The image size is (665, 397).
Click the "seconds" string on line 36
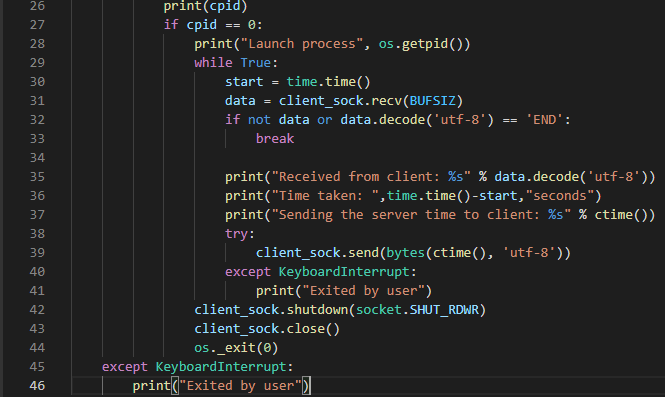(560, 196)
